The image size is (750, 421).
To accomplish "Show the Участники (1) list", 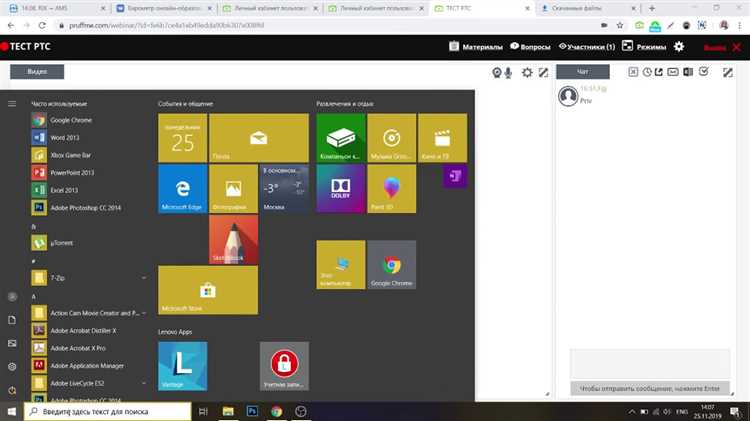I will 587,46.
